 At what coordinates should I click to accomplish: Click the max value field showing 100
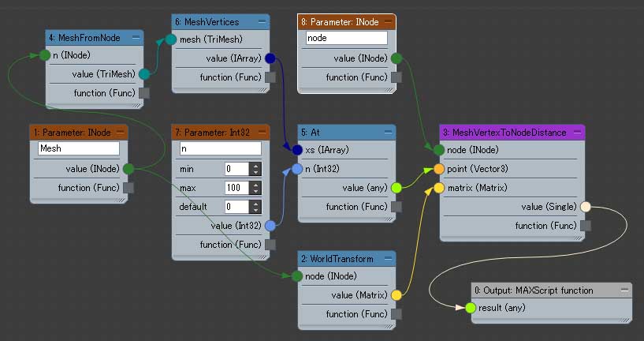click(x=237, y=188)
